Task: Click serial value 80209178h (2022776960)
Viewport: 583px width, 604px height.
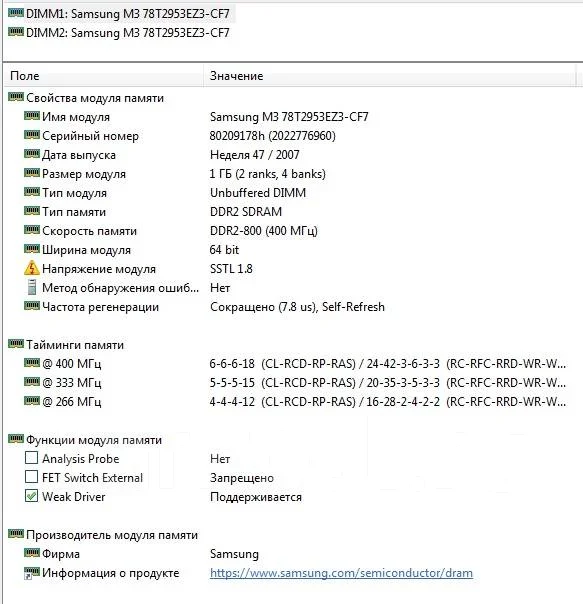Action: point(273,136)
